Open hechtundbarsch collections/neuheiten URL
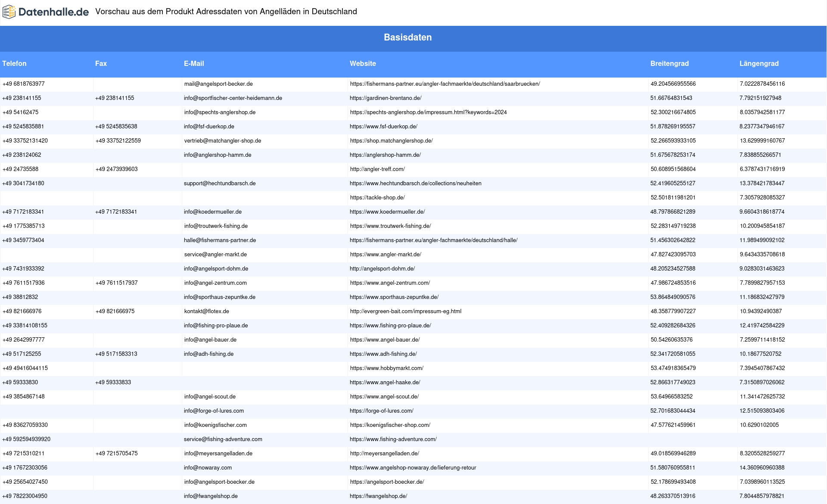 (416, 184)
